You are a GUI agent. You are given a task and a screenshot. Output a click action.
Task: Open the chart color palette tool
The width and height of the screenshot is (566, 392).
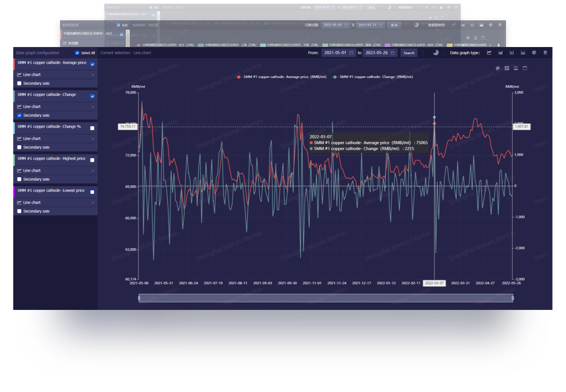(x=498, y=68)
